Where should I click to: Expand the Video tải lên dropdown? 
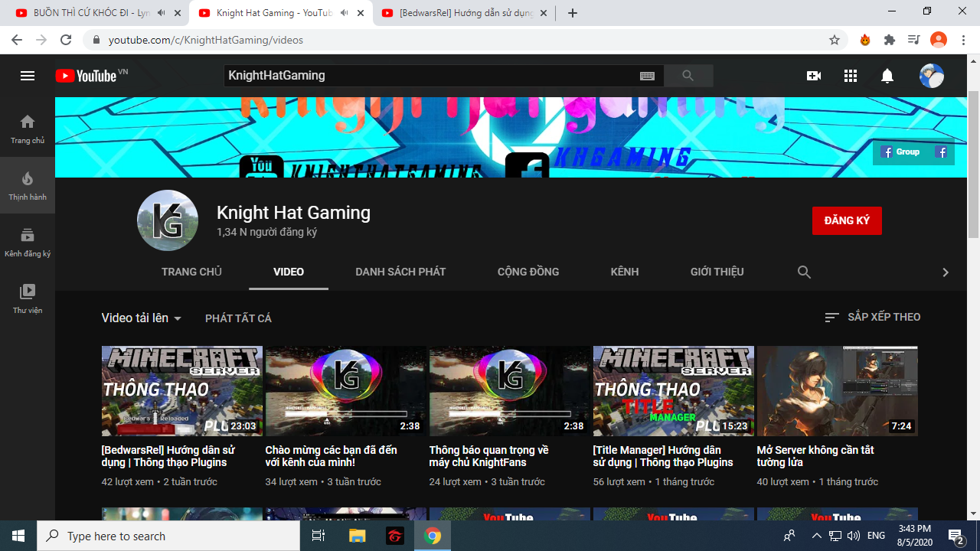(x=142, y=318)
